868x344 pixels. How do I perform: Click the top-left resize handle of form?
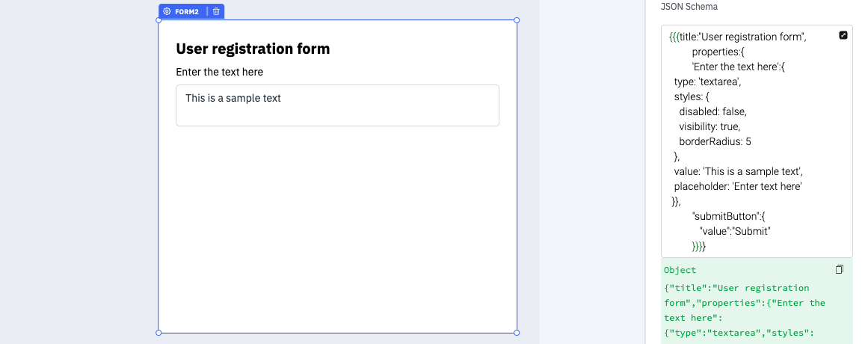(x=158, y=20)
